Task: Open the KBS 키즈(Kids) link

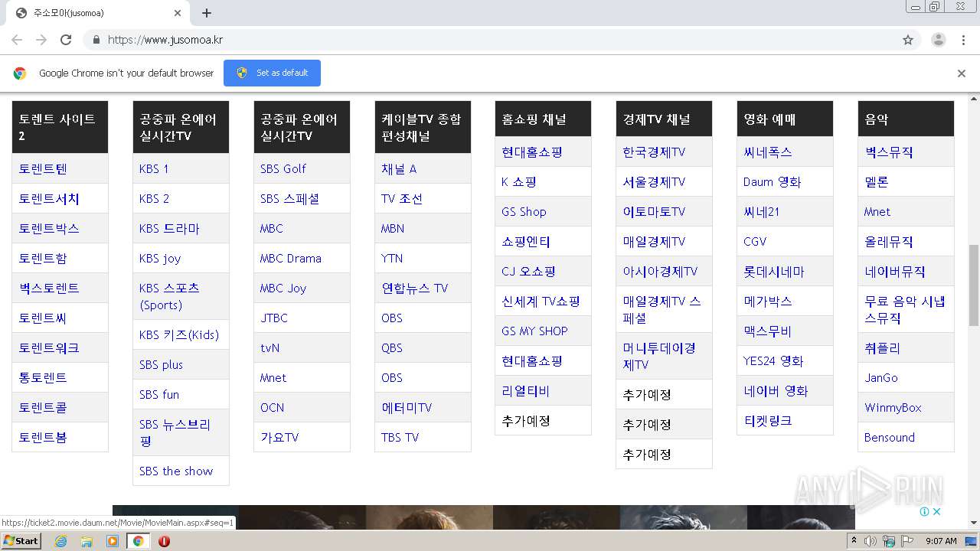Action: click(179, 334)
